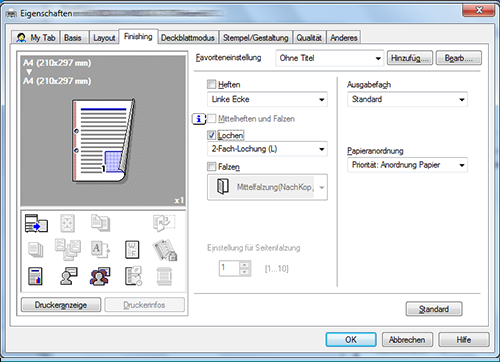
Task: Click the My Tab user icon
Action: [21, 38]
